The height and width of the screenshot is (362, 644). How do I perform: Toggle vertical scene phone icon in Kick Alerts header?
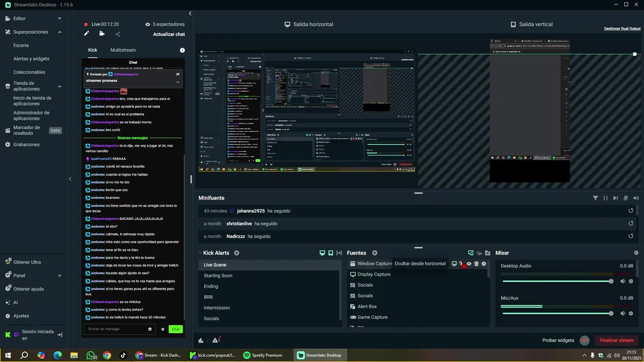point(331,253)
